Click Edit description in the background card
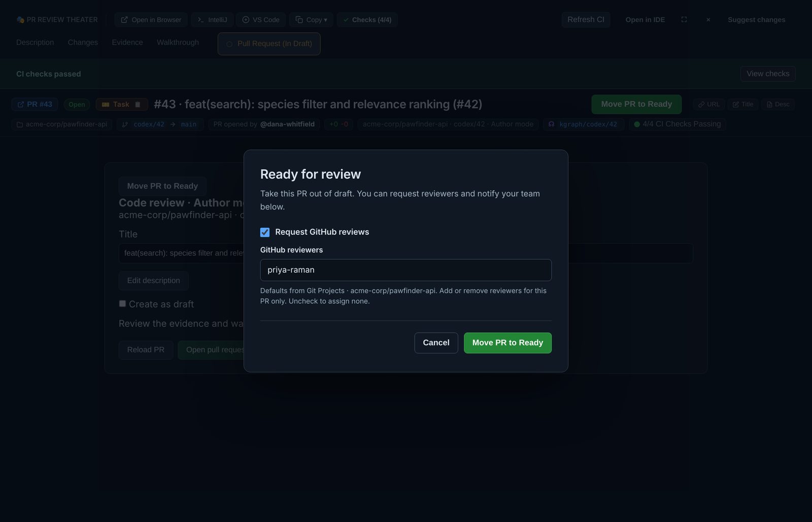 click(154, 281)
